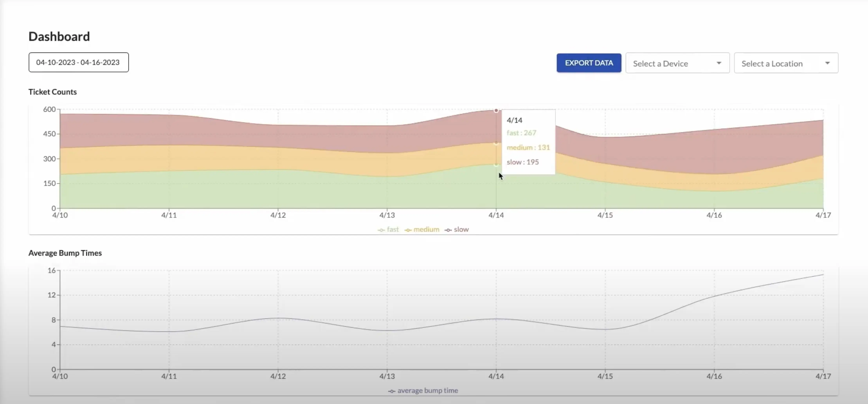Click the medium data point marker at 4/14
Screen dimensions: 868x404
coord(496,143)
